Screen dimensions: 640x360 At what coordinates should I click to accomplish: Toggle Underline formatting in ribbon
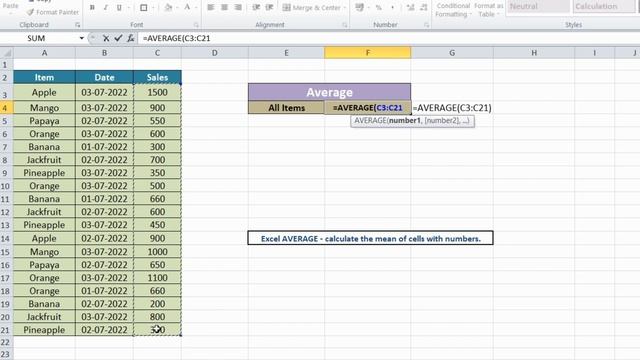pos(119,7)
